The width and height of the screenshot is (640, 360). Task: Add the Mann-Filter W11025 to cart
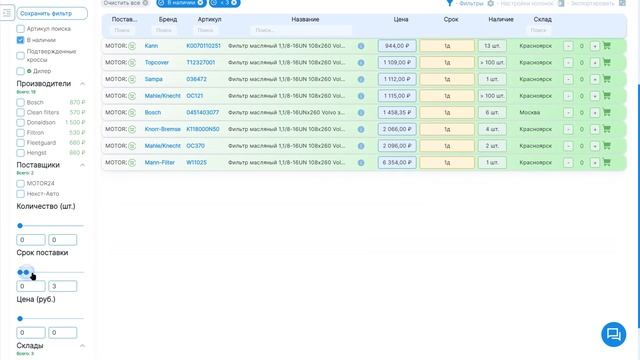tap(607, 162)
